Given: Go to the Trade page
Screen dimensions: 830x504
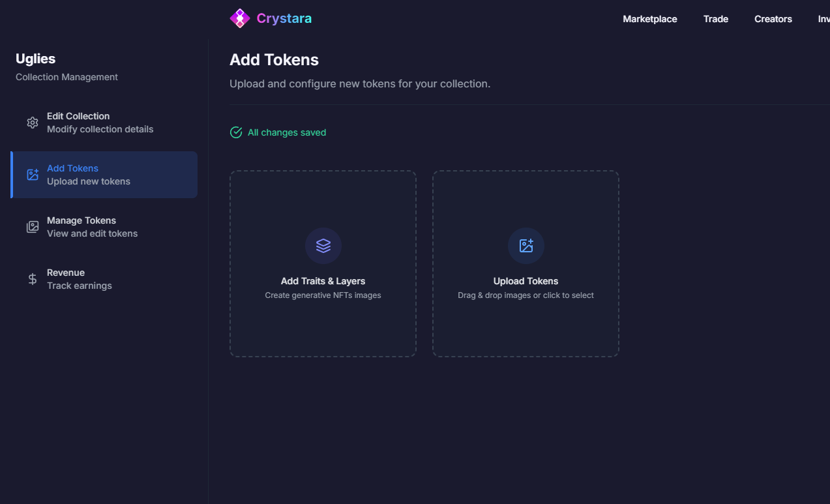Looking at the screenshot, I should (715, 19).
